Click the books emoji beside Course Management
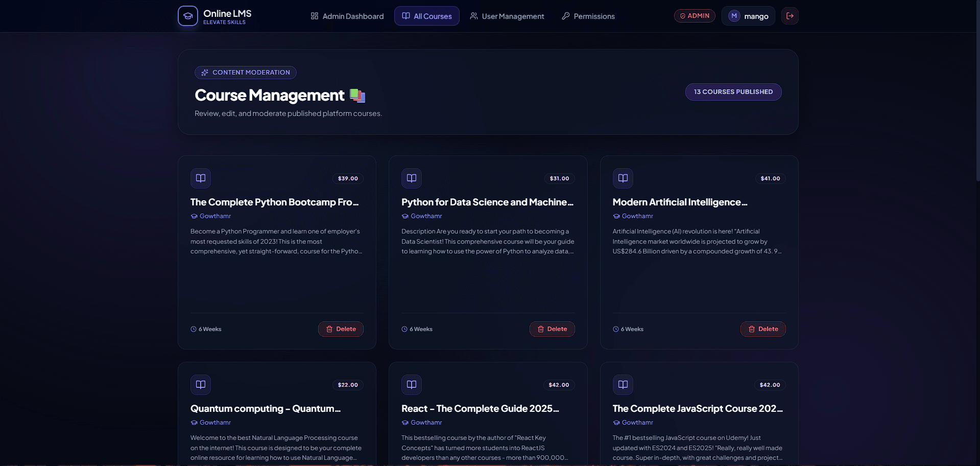980x466 pixels. (x=357, y=96)
